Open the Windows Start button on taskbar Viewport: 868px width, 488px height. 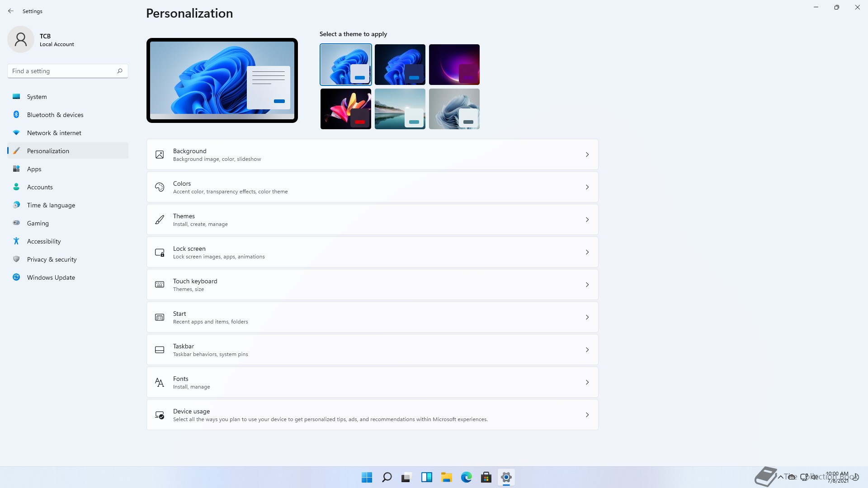point(367,477)
